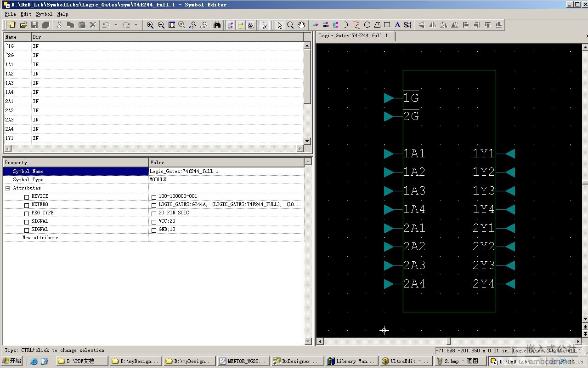
Task: Open Windows Start button (开始)
Action: coord(12,361)
